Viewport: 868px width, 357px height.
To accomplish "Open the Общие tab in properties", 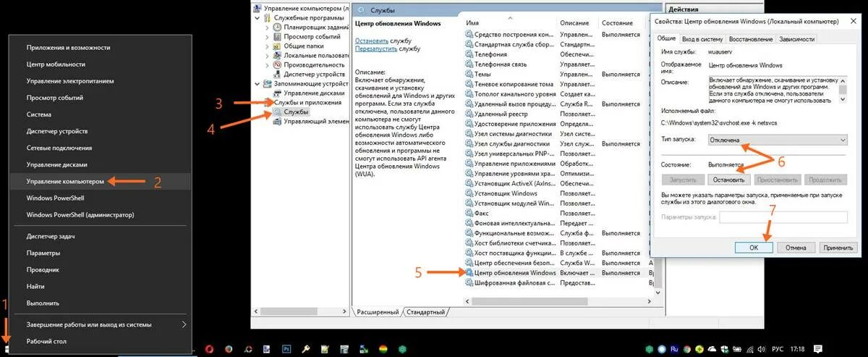I will click(x=666, y=38).
